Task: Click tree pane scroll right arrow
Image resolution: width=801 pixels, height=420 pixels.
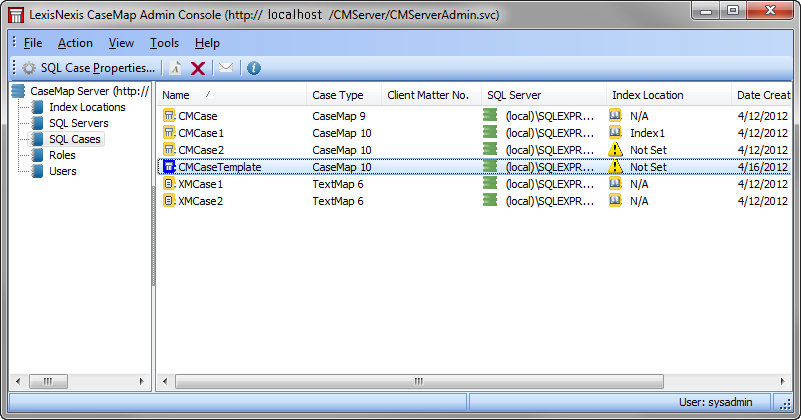Action: pyautogui.click(x=142, y=381)
